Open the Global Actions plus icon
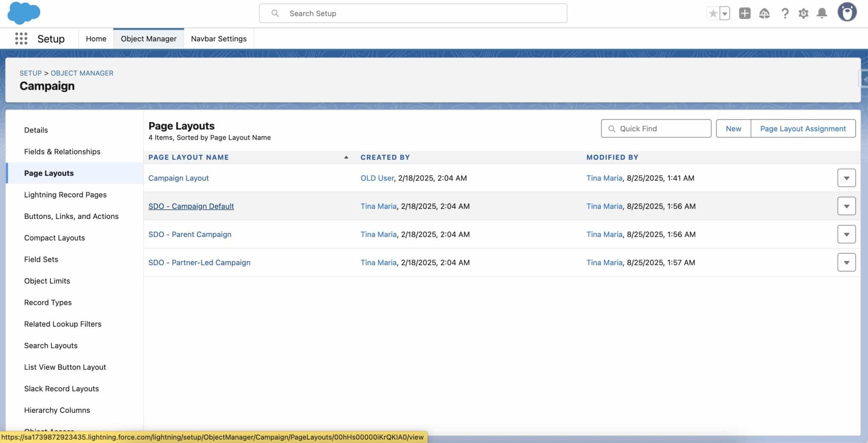868x443 pixels. click(745, 14)
